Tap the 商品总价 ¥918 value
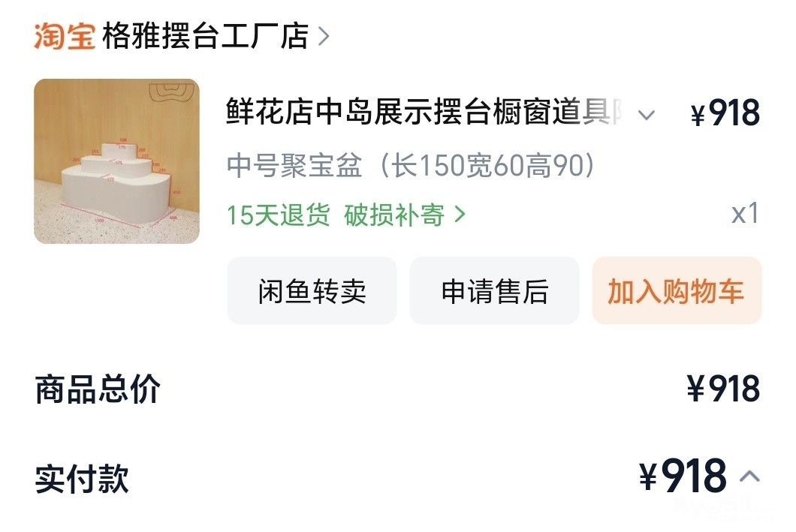Viewport: 796px width, 532px height. (723, 389)
